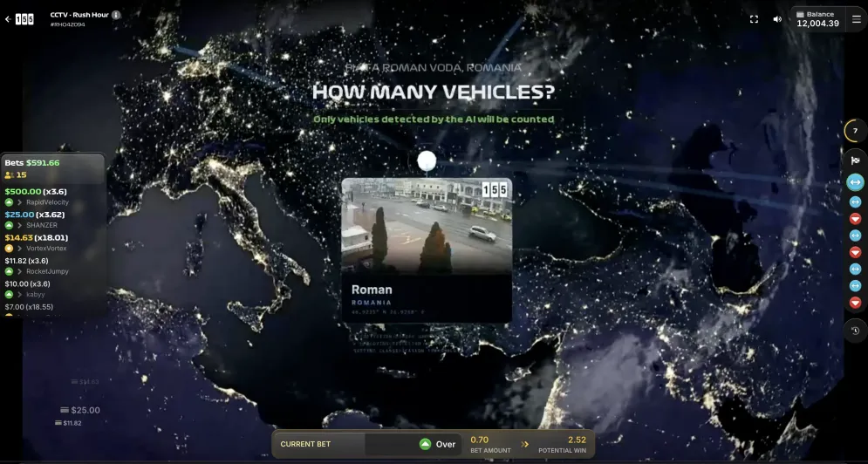Go back using the top-left arrow
The height and width of the screenshot is (464, 868).
8,19
